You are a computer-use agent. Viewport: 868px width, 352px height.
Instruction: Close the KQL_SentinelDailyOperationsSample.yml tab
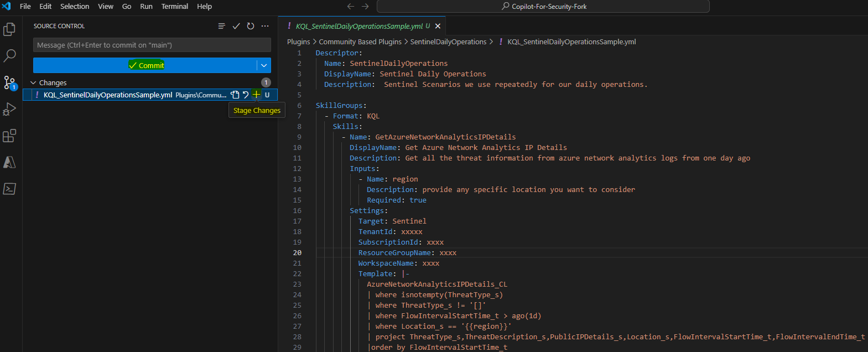point(438,26)
